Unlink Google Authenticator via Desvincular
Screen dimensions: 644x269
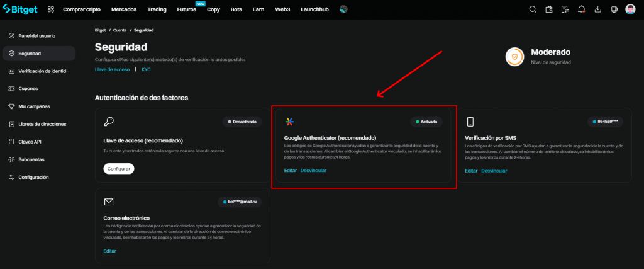pyautogui.click(x=313, y=170)
